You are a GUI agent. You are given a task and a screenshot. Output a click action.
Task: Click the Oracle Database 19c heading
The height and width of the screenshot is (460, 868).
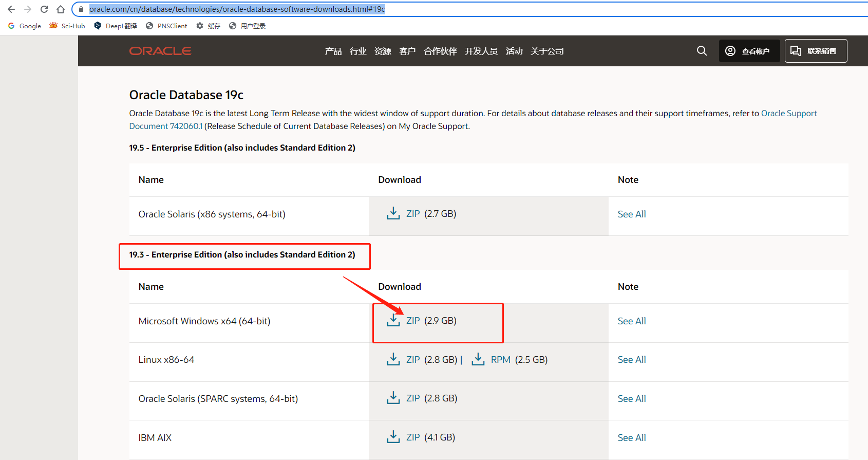(186, 95)
